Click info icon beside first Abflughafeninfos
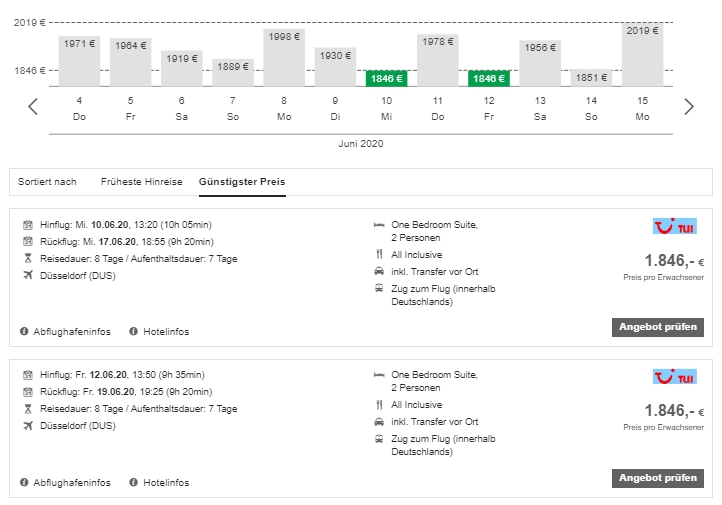This screenshot has height=505, width=722. point(24,331)
